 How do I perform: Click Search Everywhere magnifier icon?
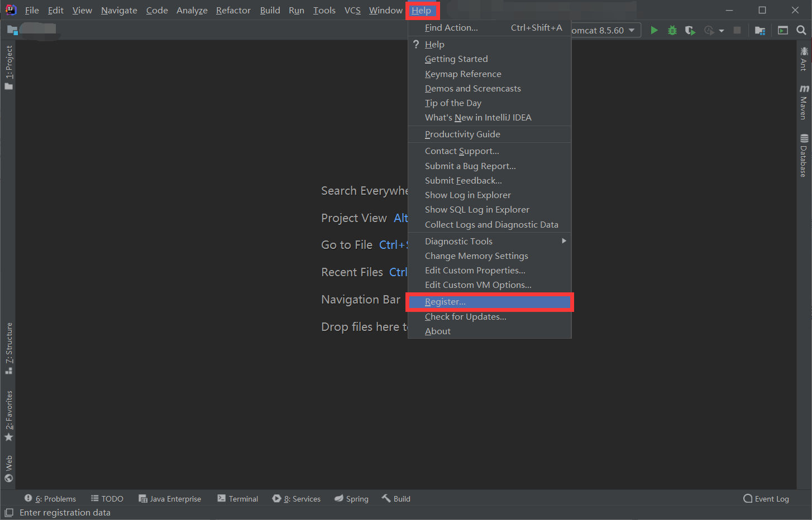(x=801, y=30)
